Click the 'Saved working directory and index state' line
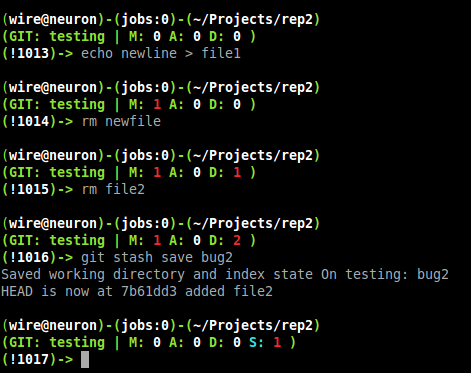471x373 pixels. click(225, 274)
